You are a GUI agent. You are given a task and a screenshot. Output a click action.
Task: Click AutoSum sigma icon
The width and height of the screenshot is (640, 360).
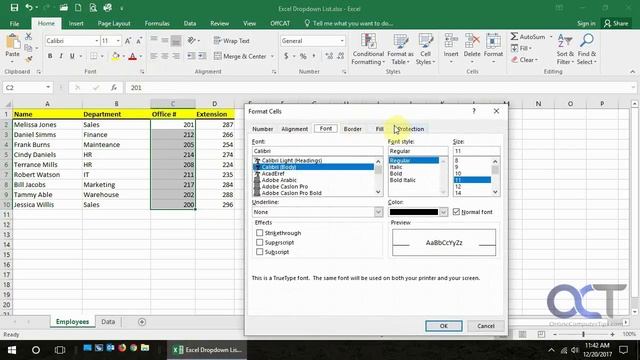[514, 37]
